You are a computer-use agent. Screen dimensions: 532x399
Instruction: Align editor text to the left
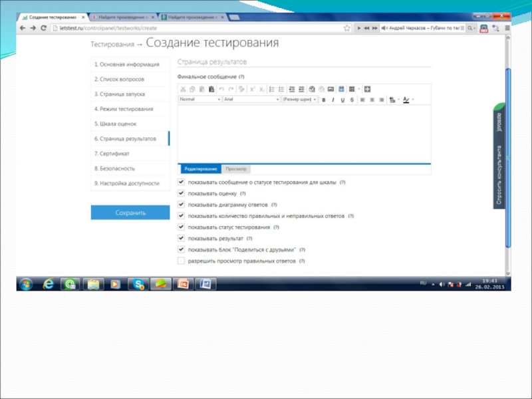click(x=362, y=100)
